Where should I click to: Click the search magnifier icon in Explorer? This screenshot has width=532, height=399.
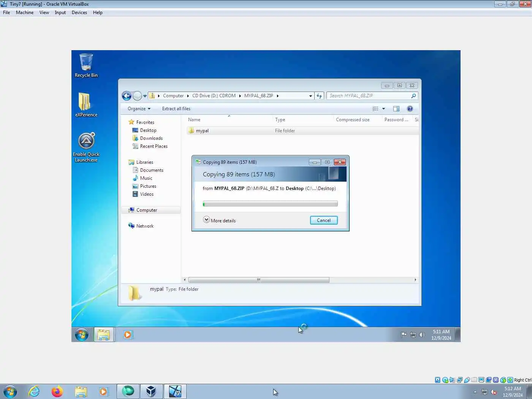pyautogui.click(x=413, y=96)
